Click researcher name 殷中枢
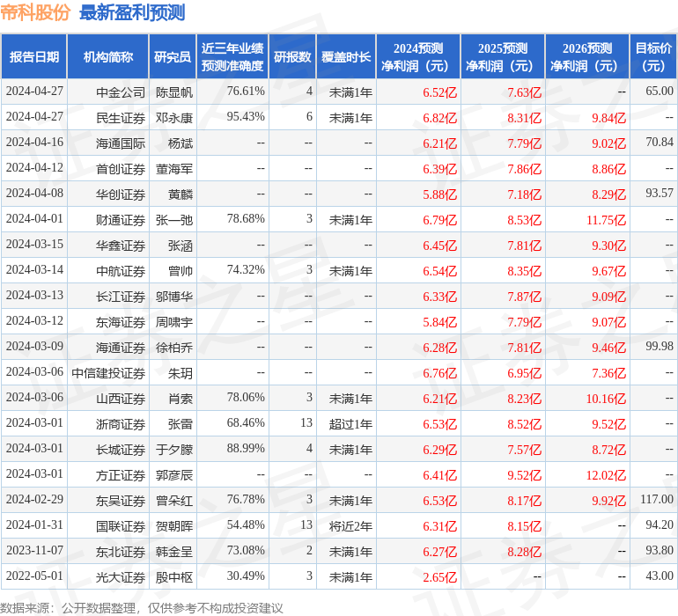The height and width of the screenshot is (616, 678). pos(174,576)
